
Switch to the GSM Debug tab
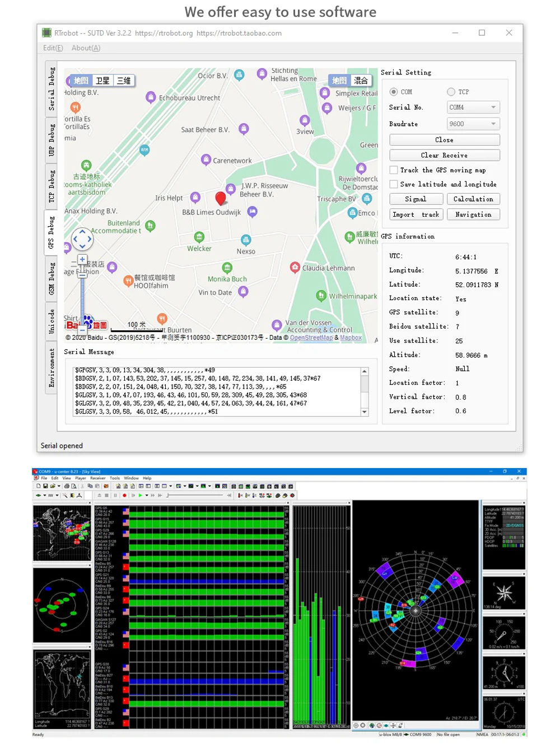pos(51,279)
